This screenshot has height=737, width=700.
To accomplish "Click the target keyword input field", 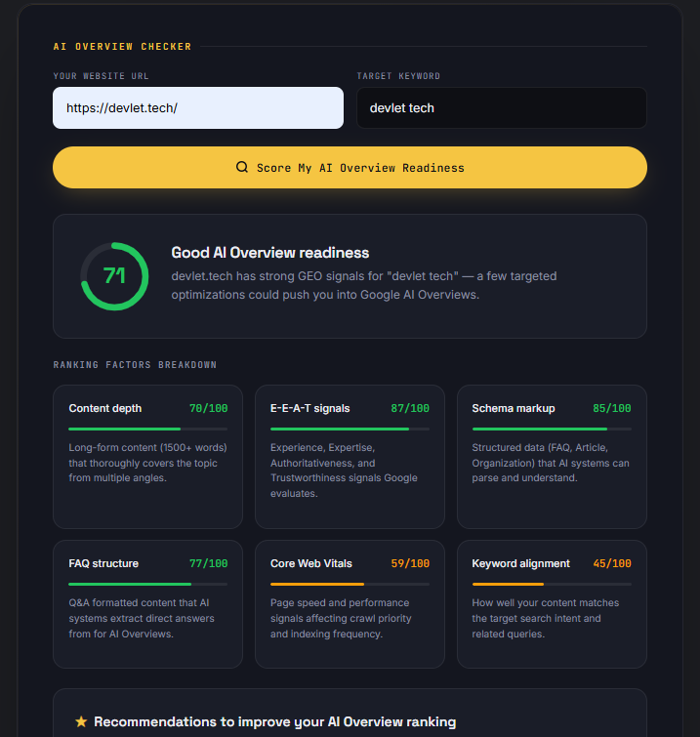I will (502, 107).
